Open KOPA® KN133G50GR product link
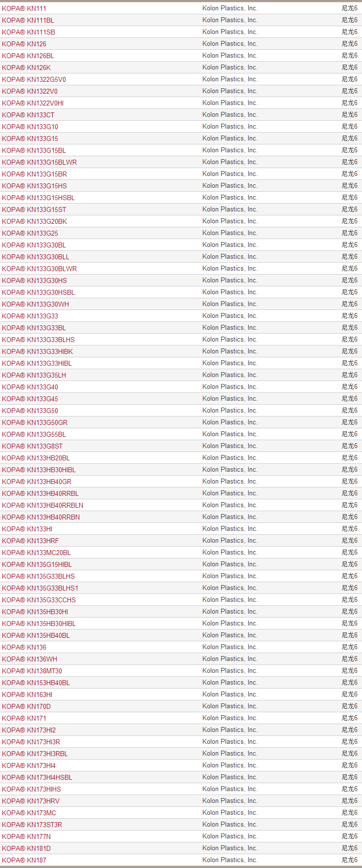Image resolution: width=362 pixels, height=868 pixels. click(x=35, y=422)
